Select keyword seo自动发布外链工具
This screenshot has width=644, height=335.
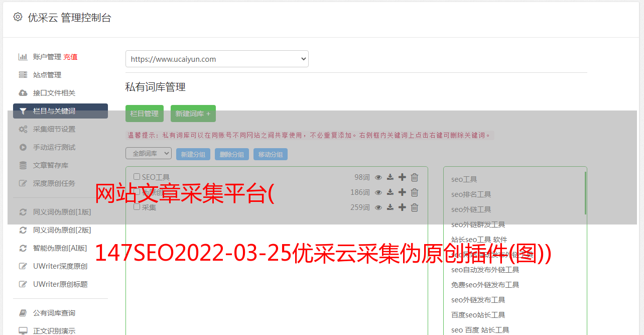point(485,270)
